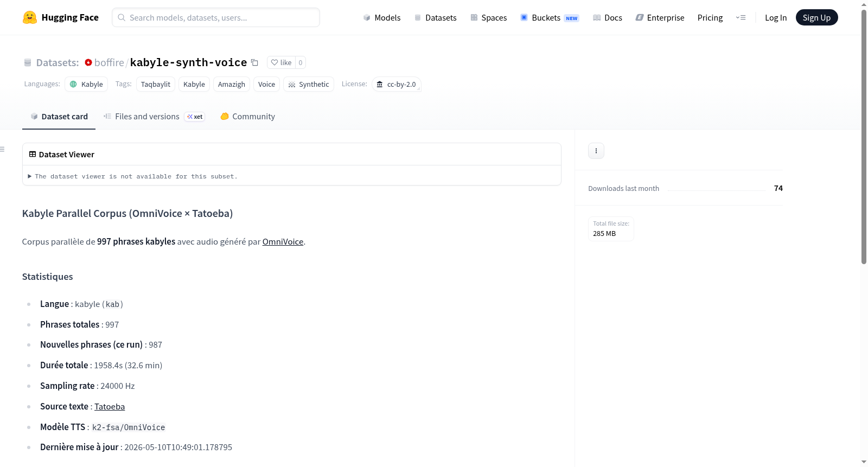Open Buckets in the navigation bar
The width and height of the screenshot is (868, 467).
[x=550, y=17]
